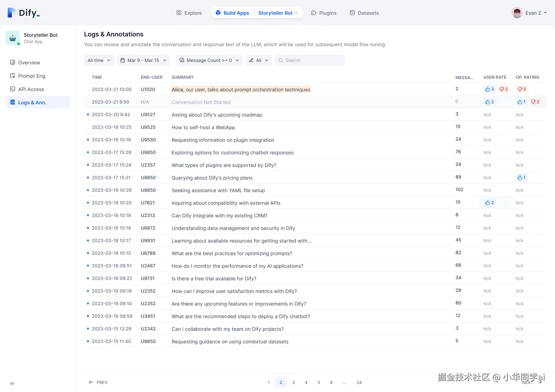Click thumbs-down 5 operator rating for U1020
555x392 pixels.
(x=522, y=89)
